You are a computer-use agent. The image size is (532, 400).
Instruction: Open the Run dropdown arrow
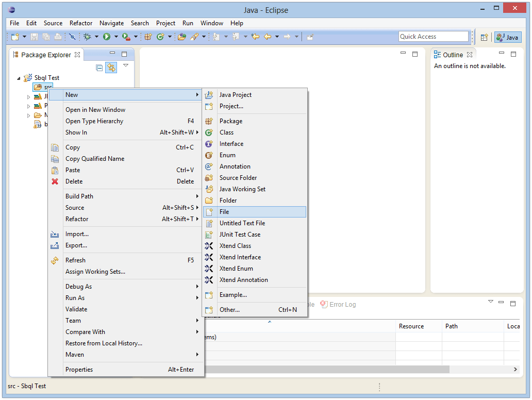[116, 37]
